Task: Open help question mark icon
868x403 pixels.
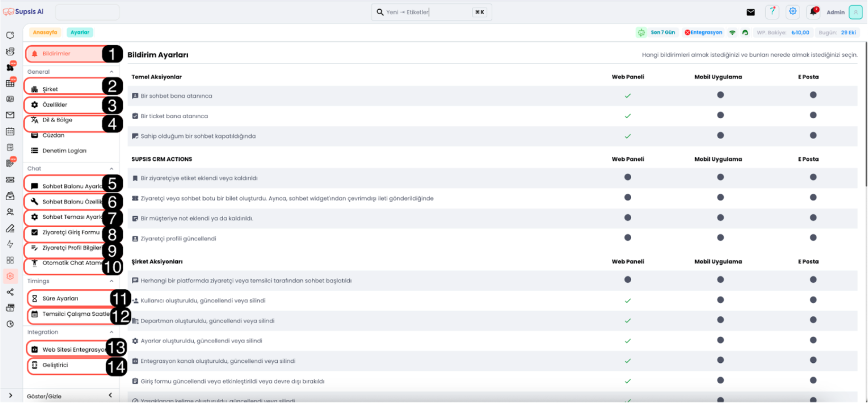Action: click(772, 11)
